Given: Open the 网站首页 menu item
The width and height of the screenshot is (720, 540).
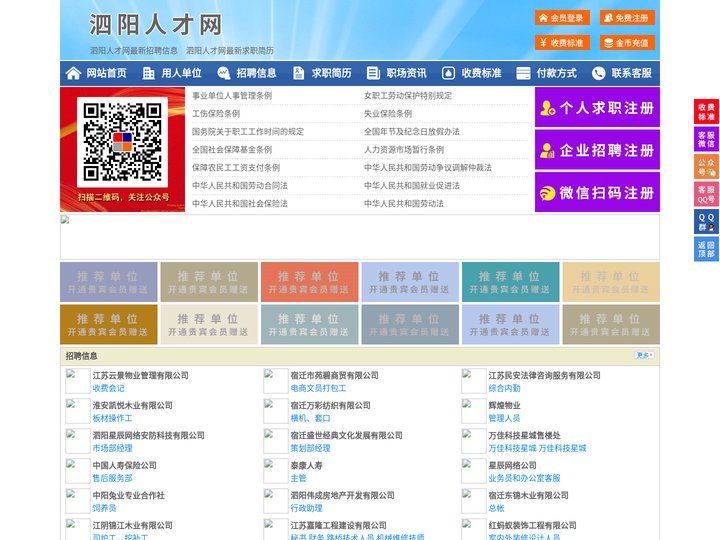Looking at the screenshot, I should pyautogui.click(x=107, y=73).
